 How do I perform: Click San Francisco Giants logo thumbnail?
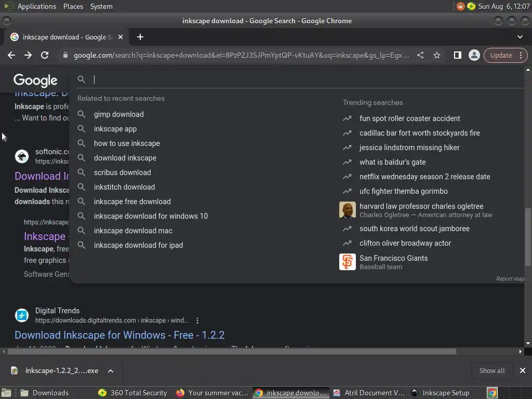pos(348,262)
